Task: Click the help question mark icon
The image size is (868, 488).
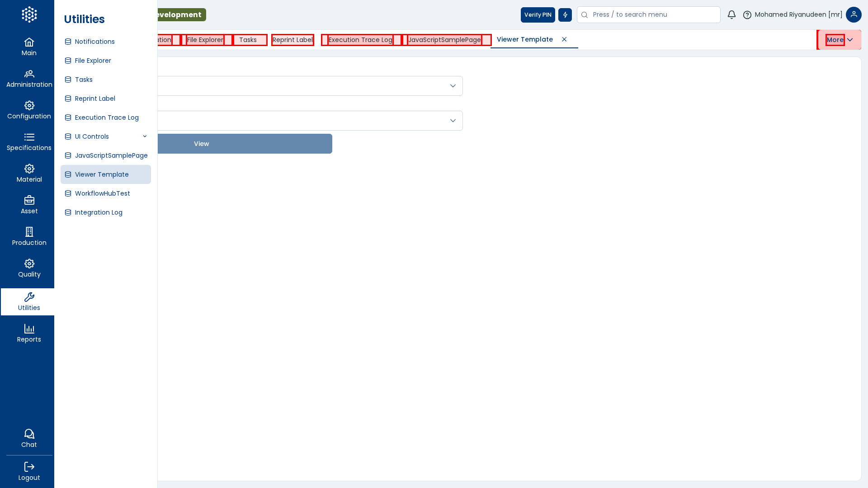Action: point(747,15)
